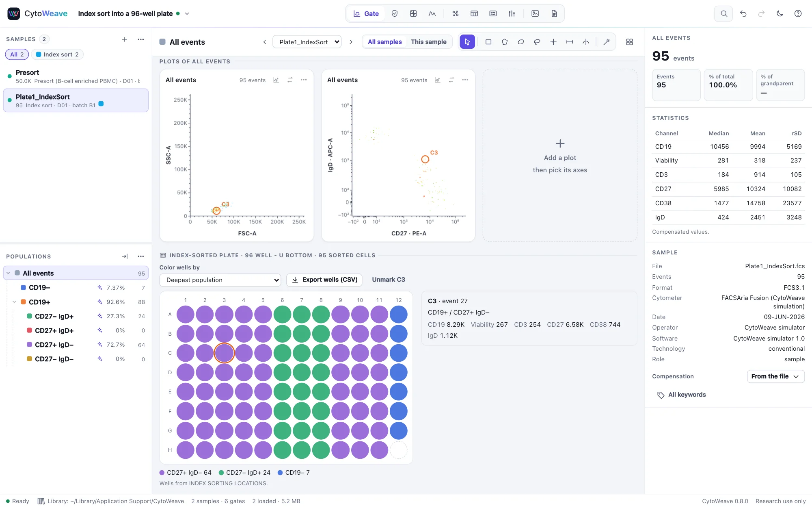This screenshot has height=508, width=812.
Task: Open the plate wells view icon
Action: (493, 13)
